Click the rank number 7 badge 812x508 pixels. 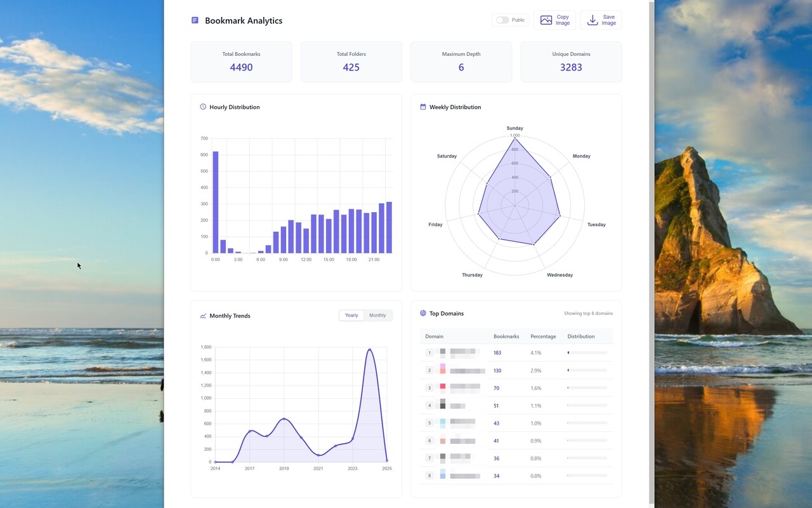pos(429,458)
